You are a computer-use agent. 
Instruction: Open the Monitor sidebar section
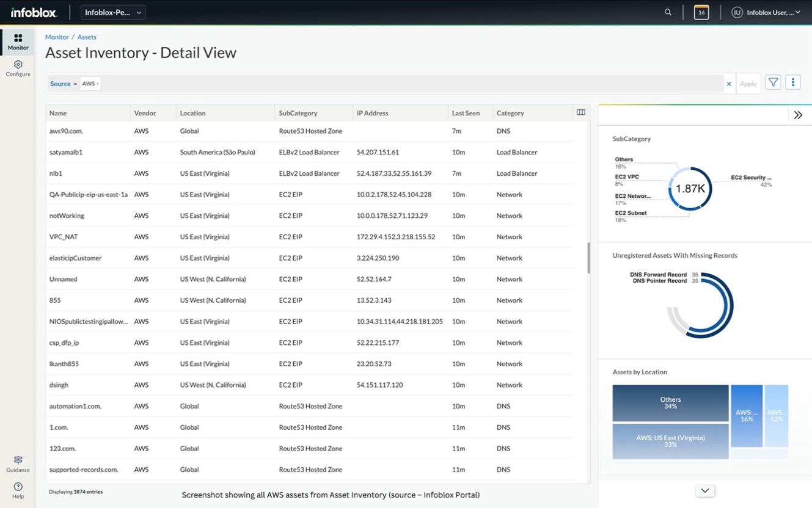[x=18, y=42]
